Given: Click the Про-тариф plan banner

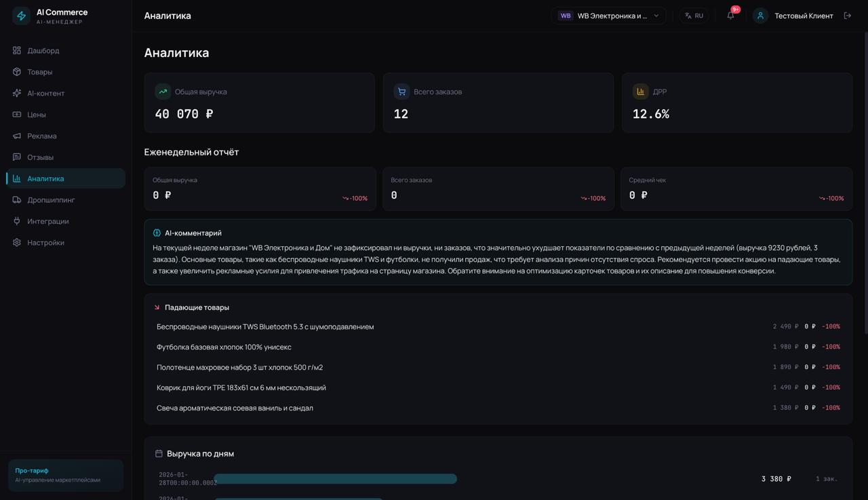Looking at the screenshot, I should click(x=65, y=475).
